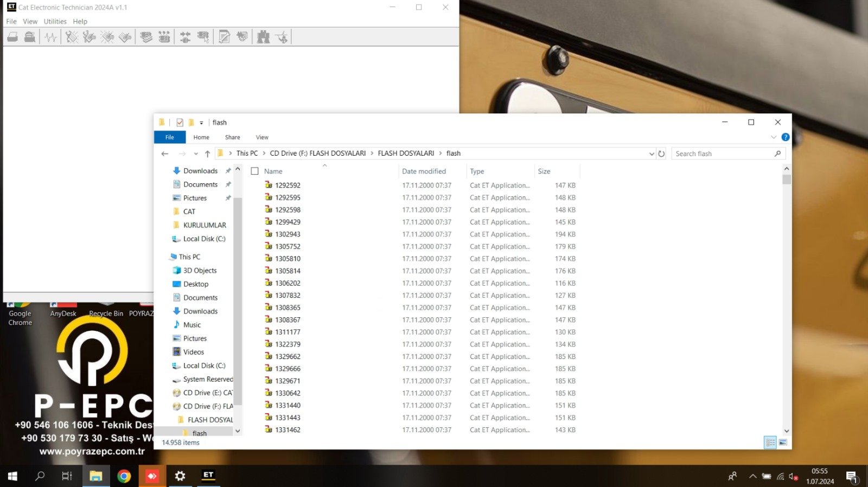868x487 pixels.
Task: Open Active Event Codes toolbar icon
Action: (107, 37)
